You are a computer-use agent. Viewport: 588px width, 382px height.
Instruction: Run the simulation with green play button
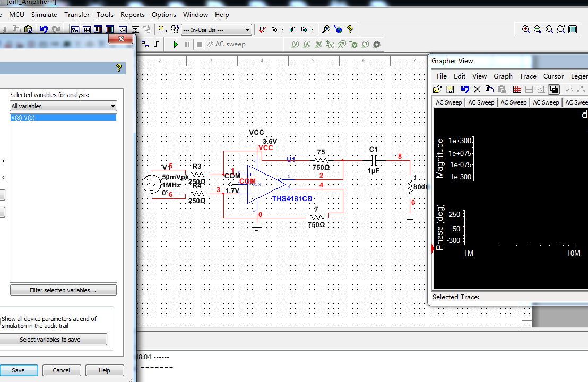click(x=176, y=45)
